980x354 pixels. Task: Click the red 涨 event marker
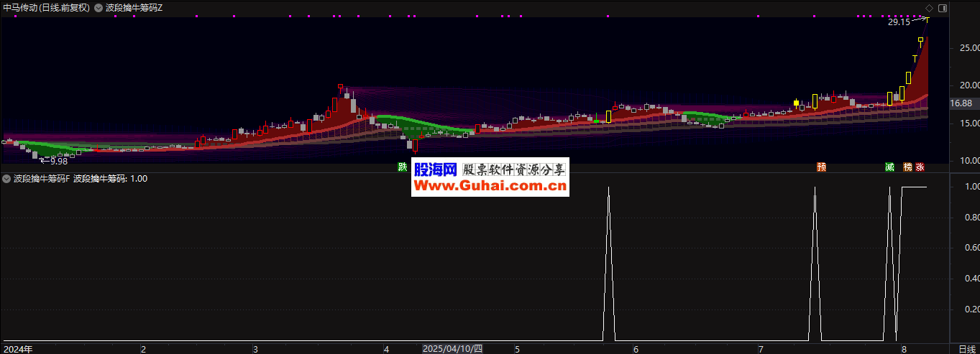[920, 167]
